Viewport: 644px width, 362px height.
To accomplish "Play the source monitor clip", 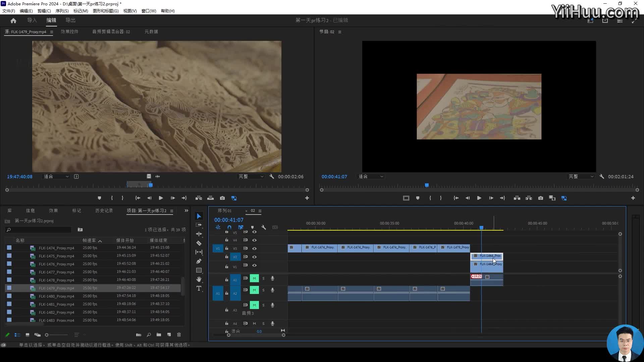I will click(161, 198).
